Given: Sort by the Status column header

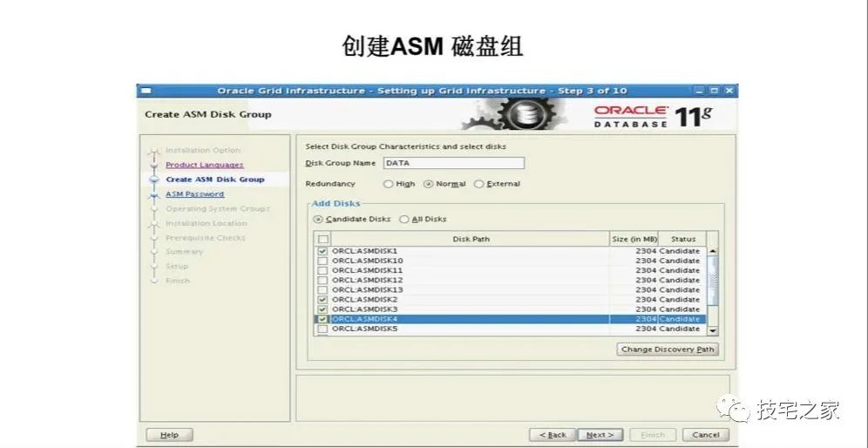Looking at the screenshot, I should [x=683, y=239].
